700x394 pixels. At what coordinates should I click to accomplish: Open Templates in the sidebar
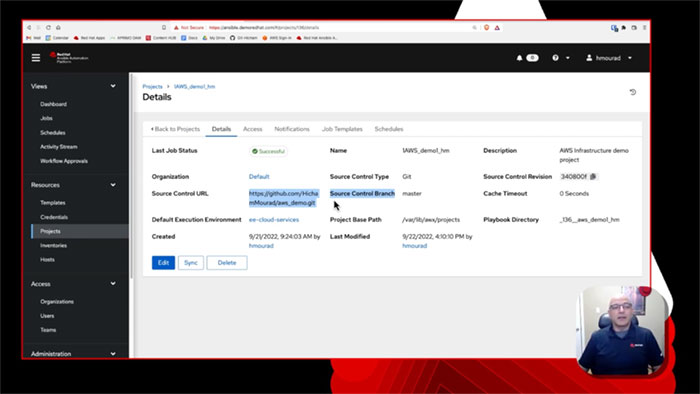tap(53, 203)
